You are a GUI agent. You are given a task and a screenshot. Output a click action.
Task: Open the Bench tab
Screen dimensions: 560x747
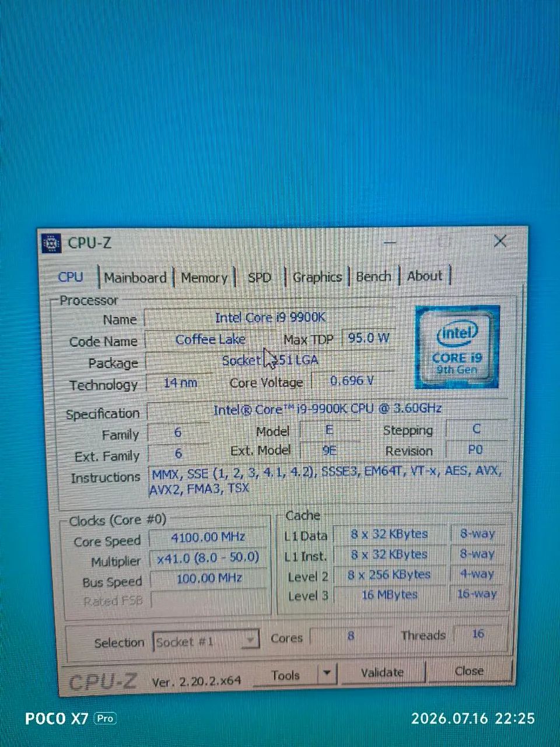[373, 276]
